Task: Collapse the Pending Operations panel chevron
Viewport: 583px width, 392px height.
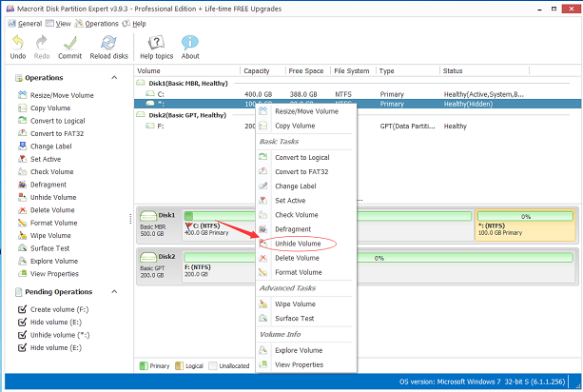Action: 114,291
